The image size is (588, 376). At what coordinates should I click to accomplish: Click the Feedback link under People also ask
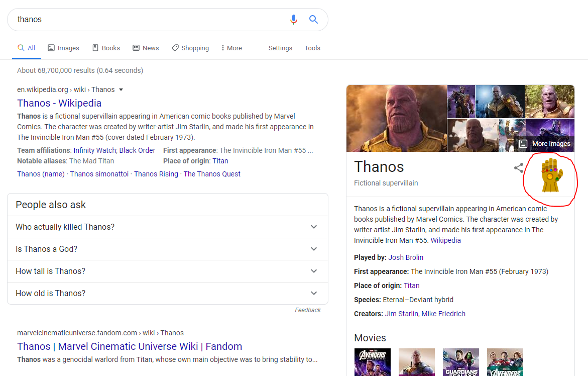[x=307, y=310]
